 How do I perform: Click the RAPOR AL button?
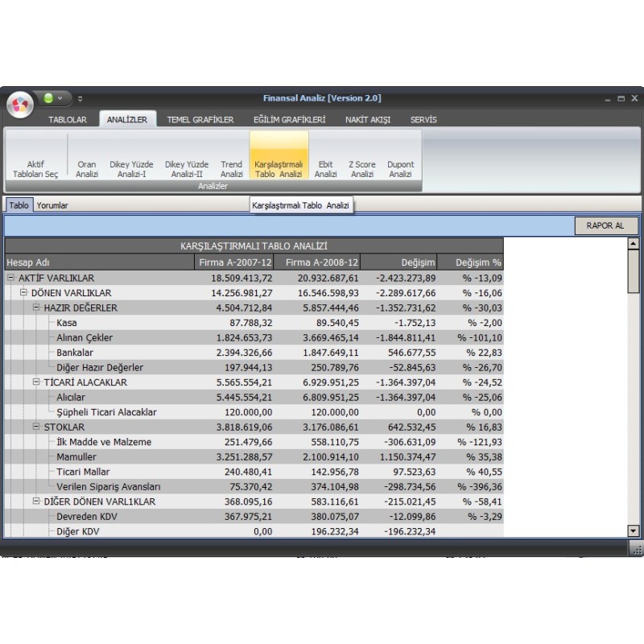[x=606, y=225]
